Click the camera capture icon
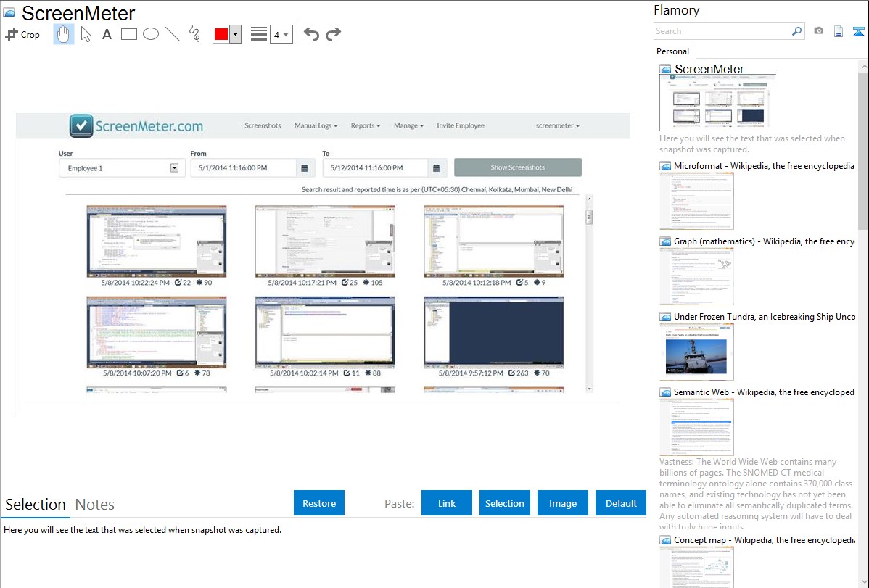 pos(818,31)
